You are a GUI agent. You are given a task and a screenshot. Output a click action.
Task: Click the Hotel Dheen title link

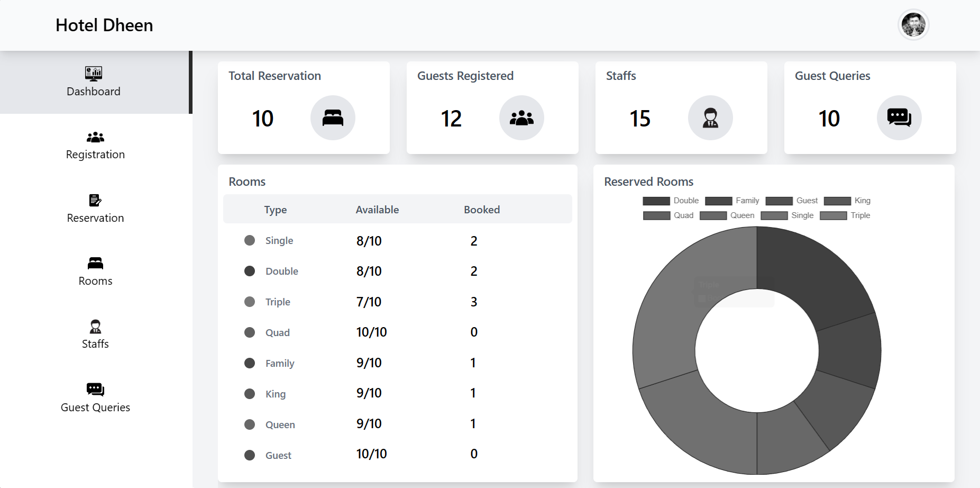104,25
